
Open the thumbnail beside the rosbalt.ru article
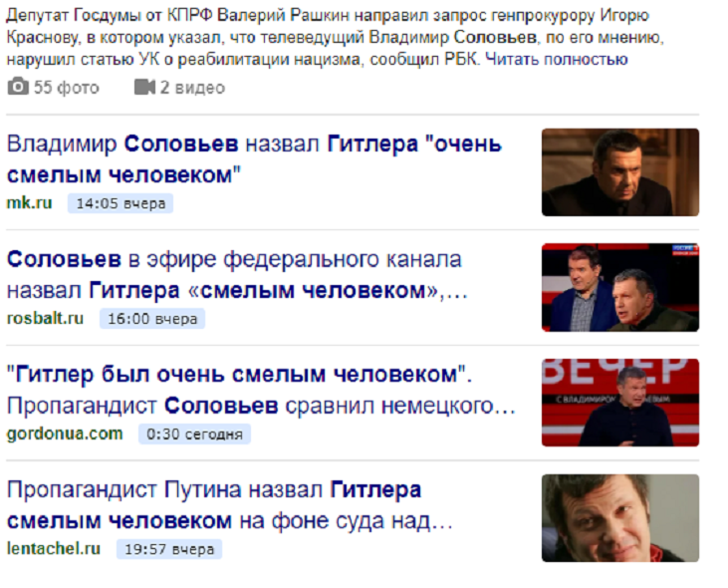[619, 287]
